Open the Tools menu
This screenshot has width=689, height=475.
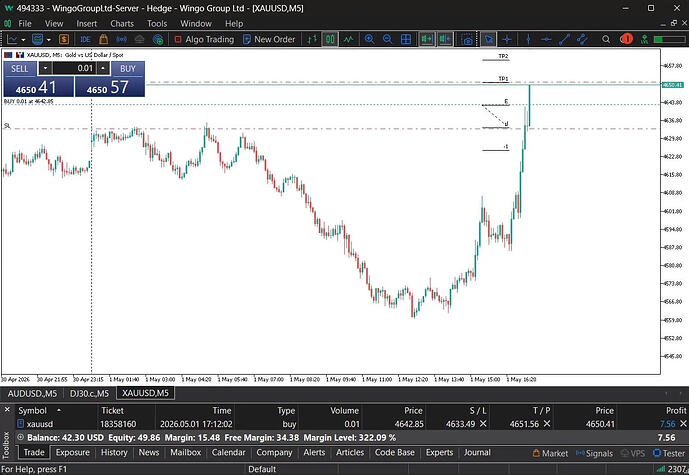click(157, 24)
